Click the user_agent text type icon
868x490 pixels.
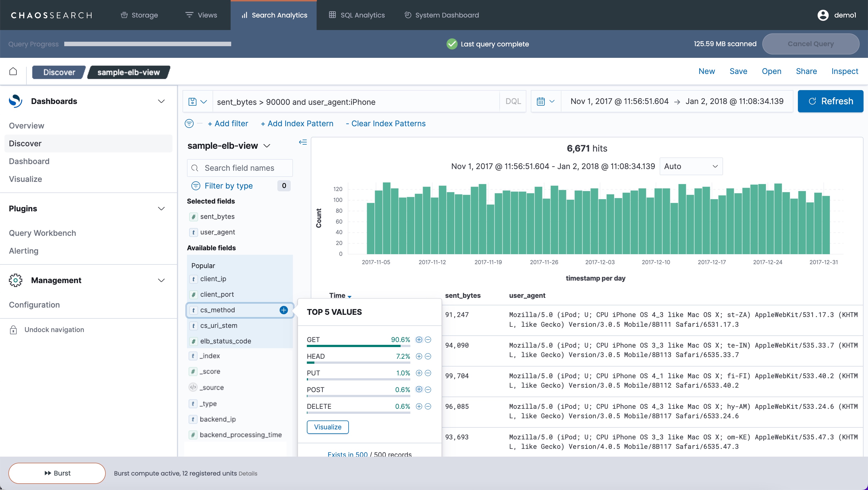(x=193, y=232)
